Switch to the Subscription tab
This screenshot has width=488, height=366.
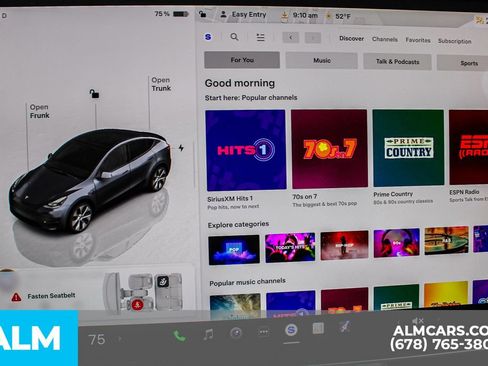(455, 41)
